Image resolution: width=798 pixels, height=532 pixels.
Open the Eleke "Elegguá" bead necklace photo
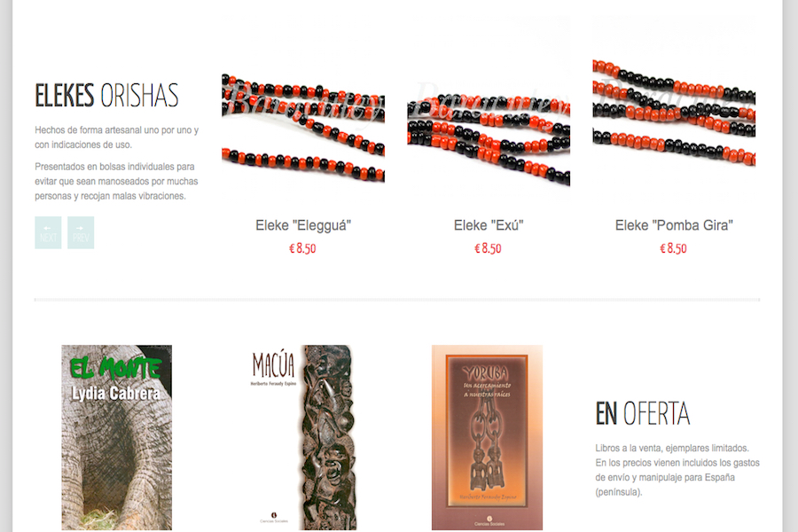[303, 128]
